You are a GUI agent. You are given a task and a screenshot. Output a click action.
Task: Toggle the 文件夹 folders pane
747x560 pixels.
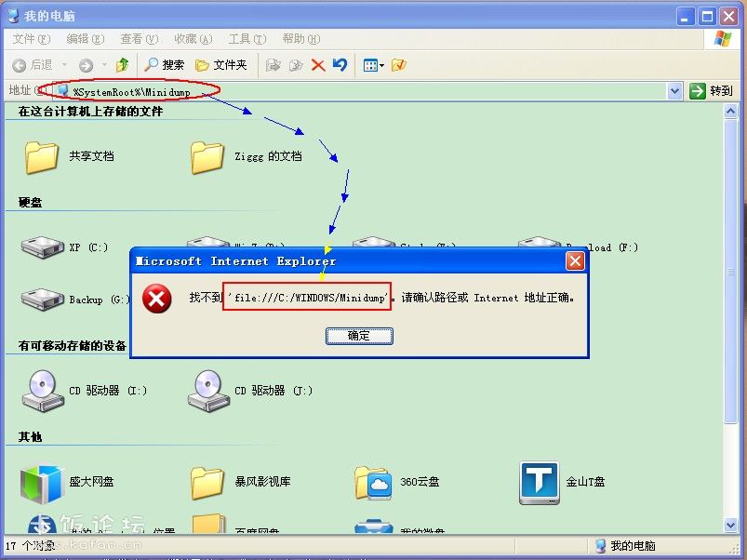[x=226, y=65]
